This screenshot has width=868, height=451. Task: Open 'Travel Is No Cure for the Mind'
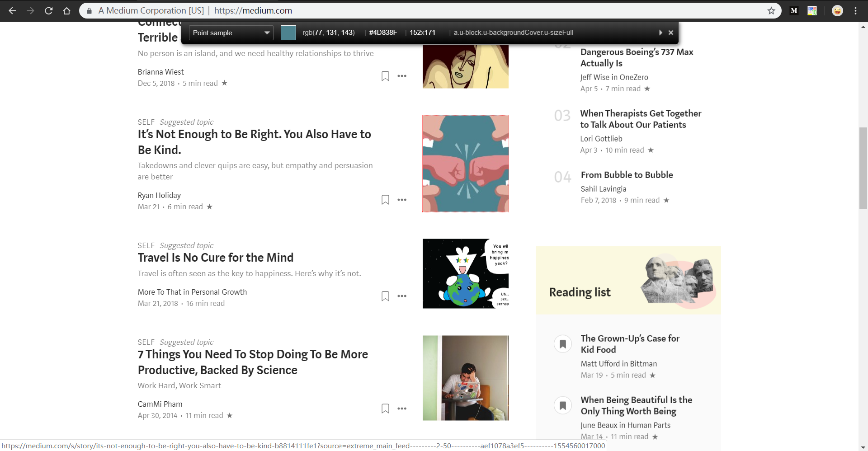[x=216, y=258]
